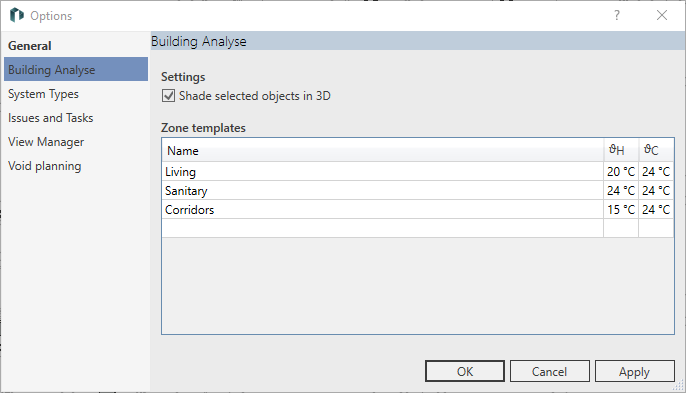Image resolution: width=686 pixels, height=393 pixels.
Task: Click the app logo icon in title bar
Action: click(17, 15)
